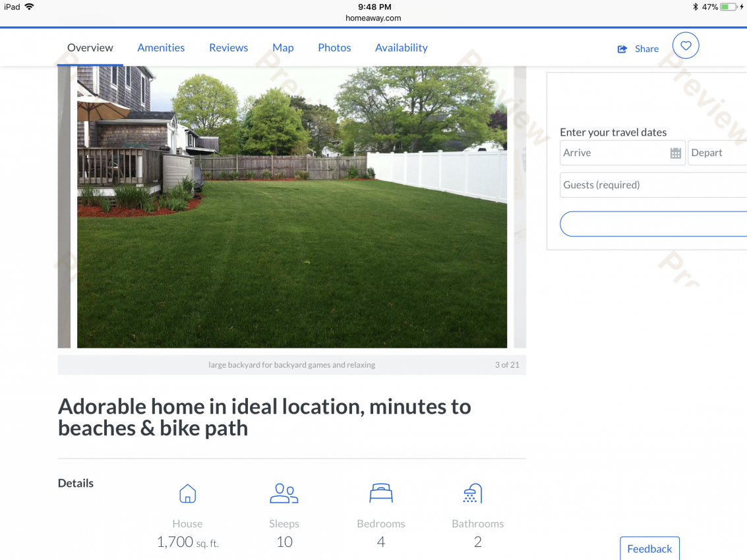Click the backyard photo to view gallery
The height and width of the screenshot is (560, 747).
(x=292, y=207)
